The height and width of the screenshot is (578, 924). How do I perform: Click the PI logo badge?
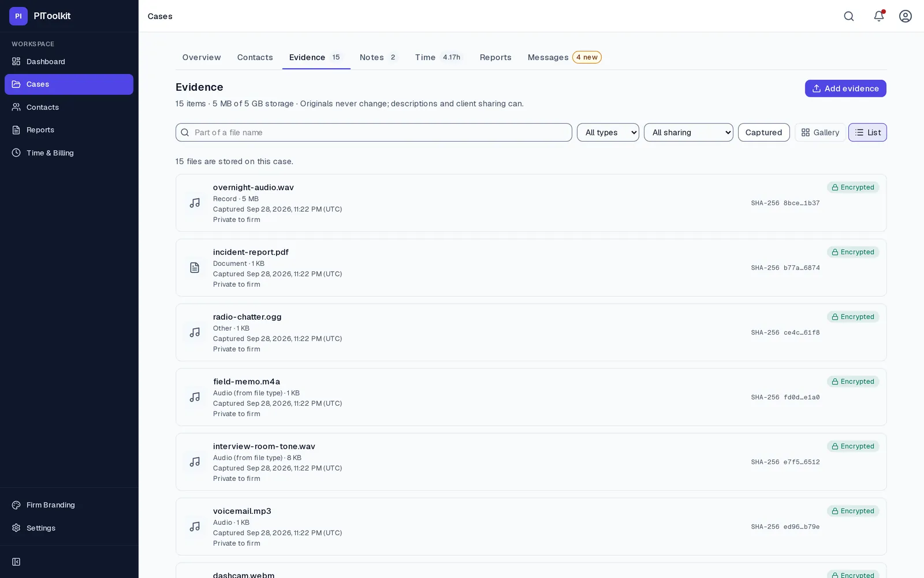18,16
